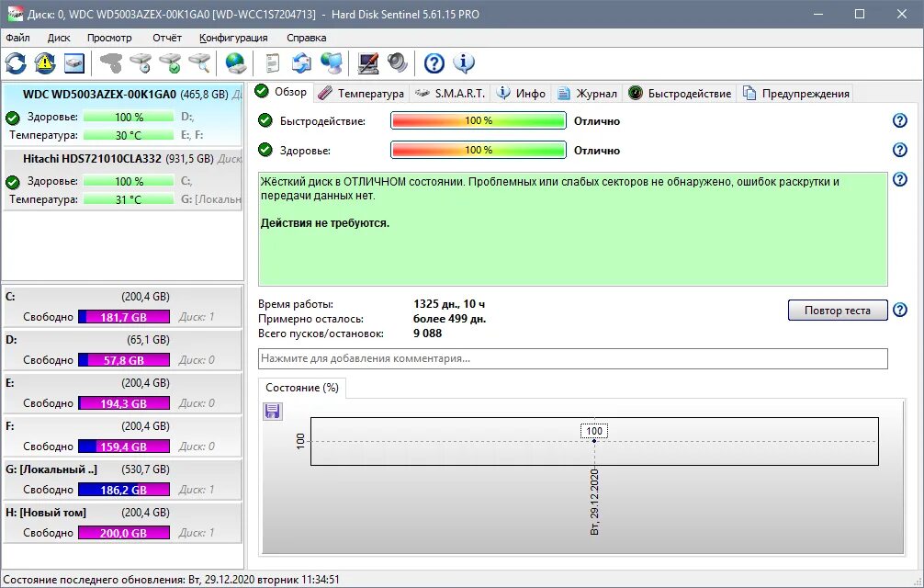Select the F: partition 159,4 GB bar
This screenshot has height=588, width=924.
[x=124, y=446]
